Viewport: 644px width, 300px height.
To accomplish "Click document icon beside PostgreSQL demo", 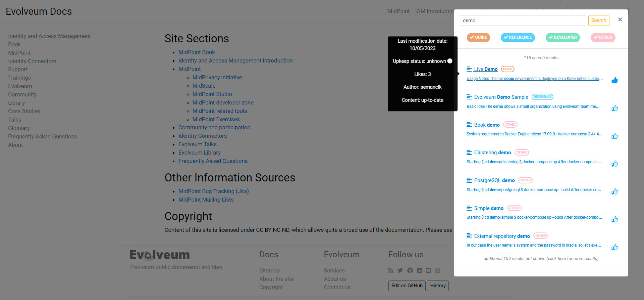I will pyautogui.click(x=469, y=180).
